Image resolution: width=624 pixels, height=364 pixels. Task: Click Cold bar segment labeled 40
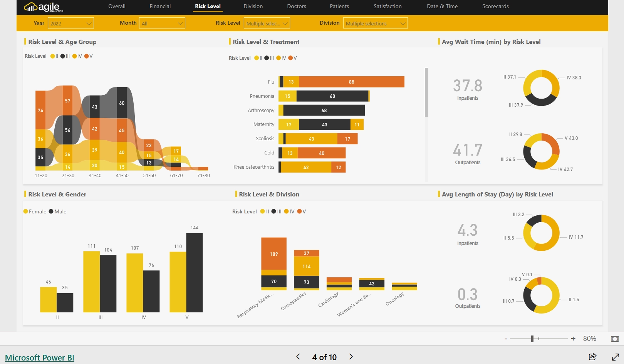click(322, 153)
